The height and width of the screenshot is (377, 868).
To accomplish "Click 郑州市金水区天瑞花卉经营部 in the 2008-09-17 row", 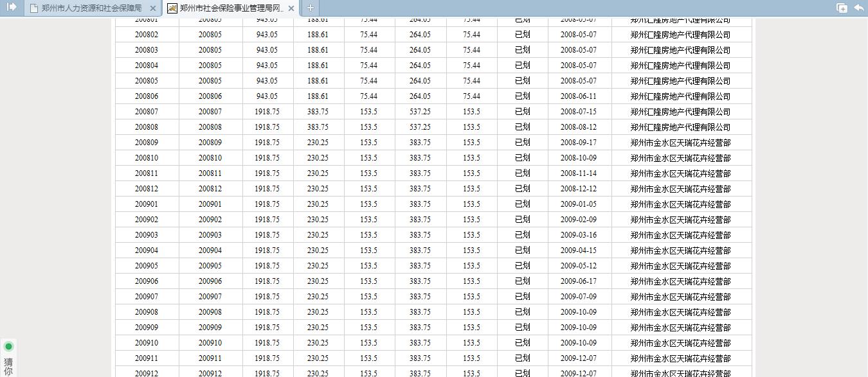I will point(680,143).
